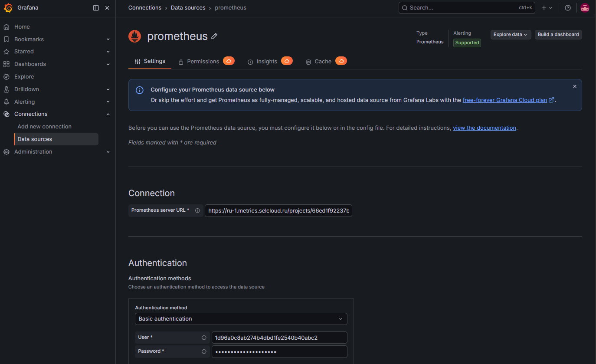Switch to the Settings tab
596x364 pixels.
pos(150,61)
